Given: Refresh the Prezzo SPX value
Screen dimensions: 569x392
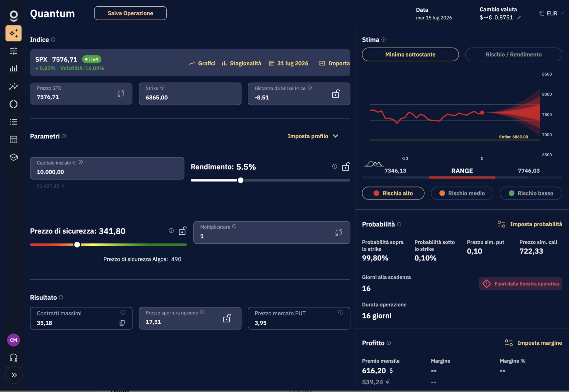Looking at the screenshot, I should pos(121,94).
